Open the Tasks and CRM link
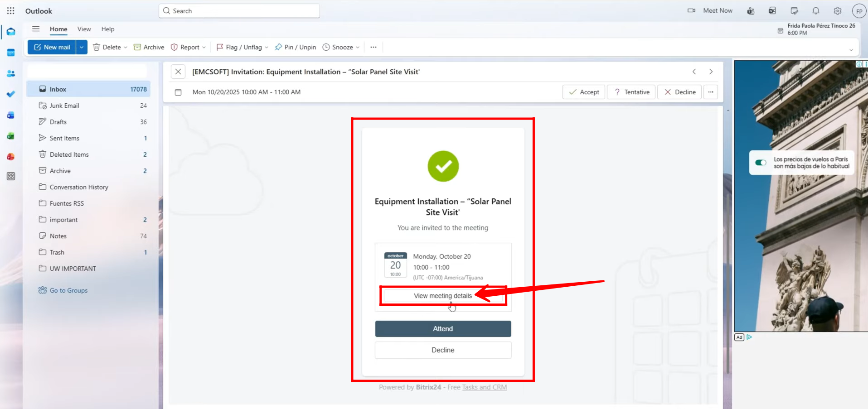Viewport: 868px width, 409px height. pyautogui.click(x=484, y=387)
